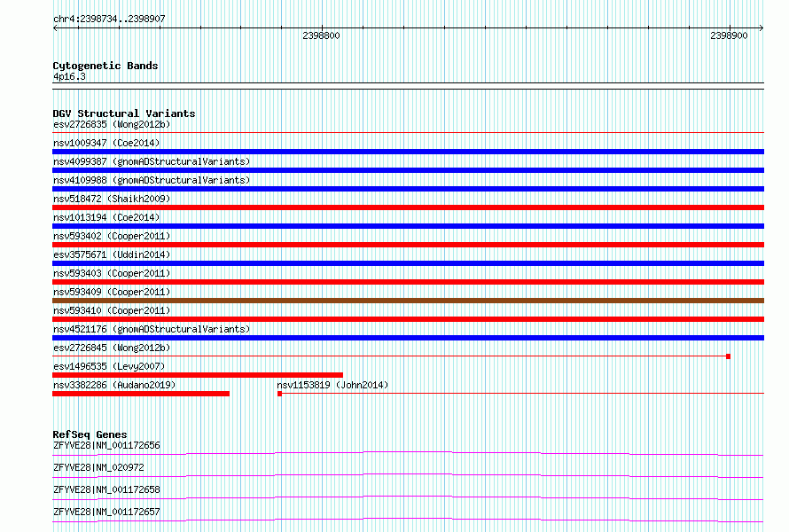This screenshot has width=789, height=532.
Task: Click variant label nsv518472 (Shaikh2009)
Action: pyautogui.click(x=112, y=199)
